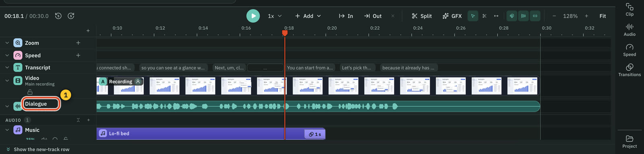The height and width of the screenshot is (154, 644).
Task: Collapse all audio tracks
Action: (78, 120)
